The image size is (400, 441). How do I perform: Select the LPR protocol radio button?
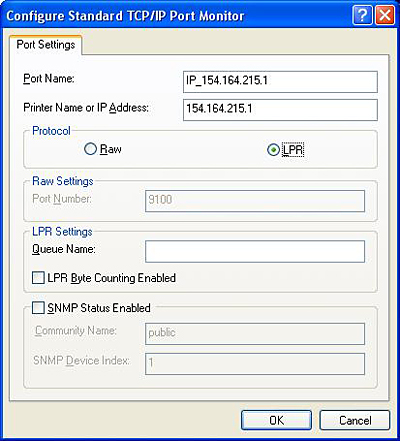click(273, 150)
